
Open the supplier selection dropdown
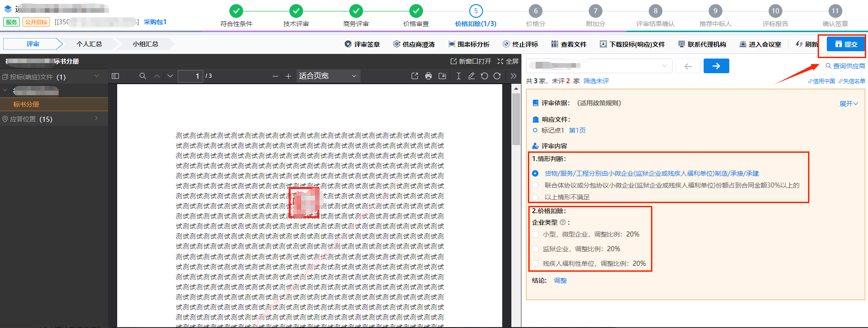[599, 66]
